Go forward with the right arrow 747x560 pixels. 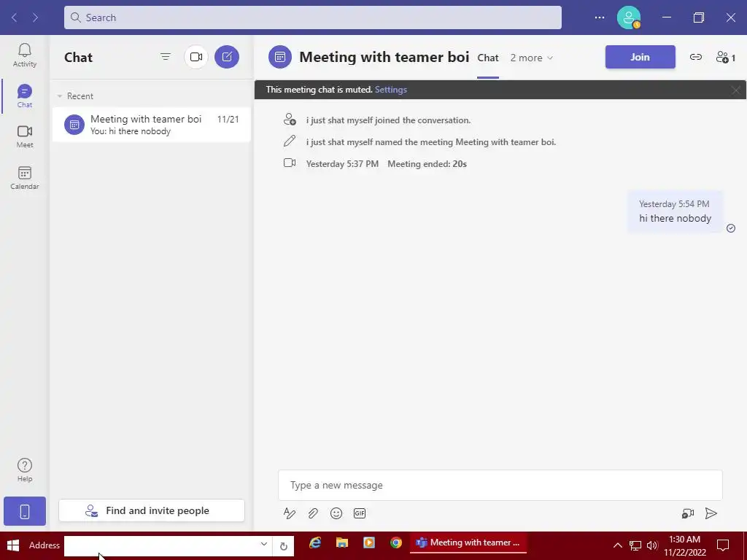(35, 17)
